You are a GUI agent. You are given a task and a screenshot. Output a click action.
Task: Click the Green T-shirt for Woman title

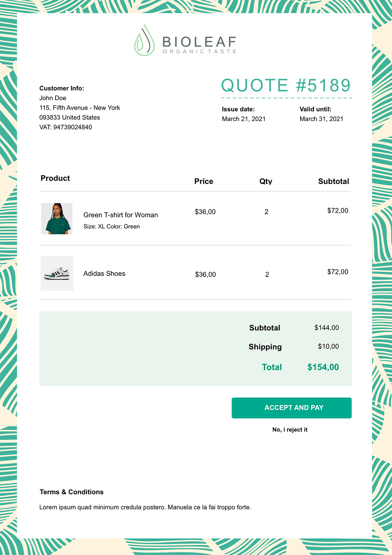click(121, 215)
